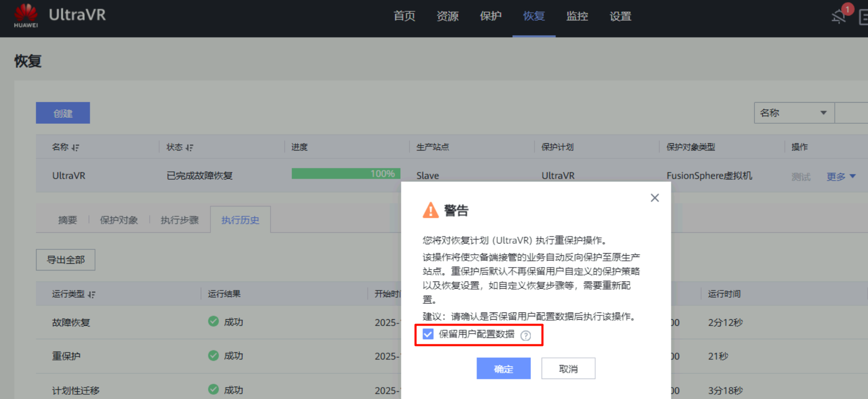Switch to the 监控 menu
Viewport: 868px width, 399px height.
(577, 16)
